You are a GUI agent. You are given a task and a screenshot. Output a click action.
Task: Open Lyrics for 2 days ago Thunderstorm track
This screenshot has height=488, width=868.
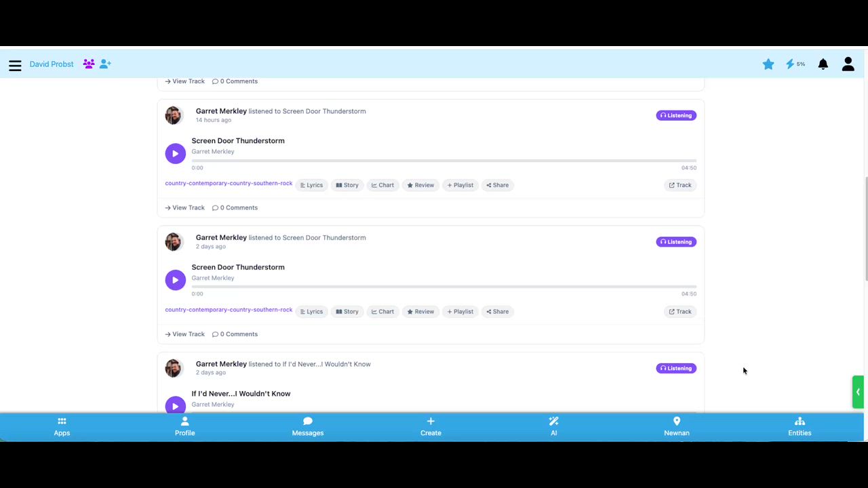pos(312,312)
